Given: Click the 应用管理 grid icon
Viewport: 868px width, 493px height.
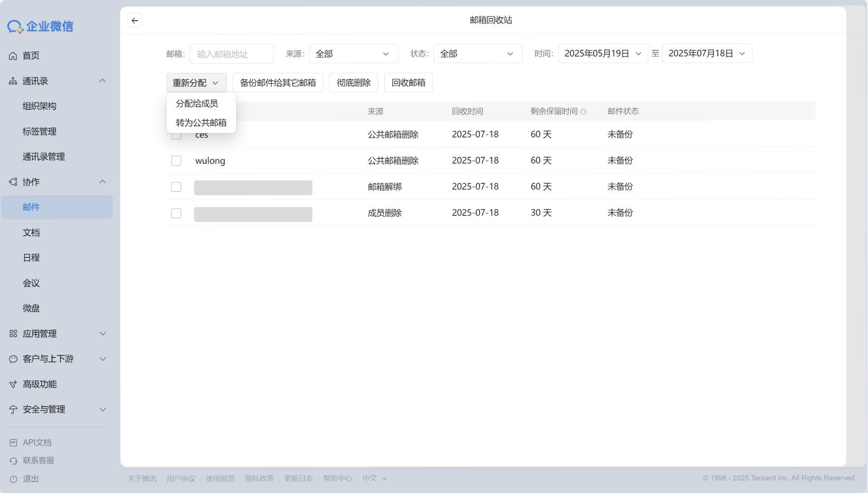Looking at the screenshot, I should 13,334.
